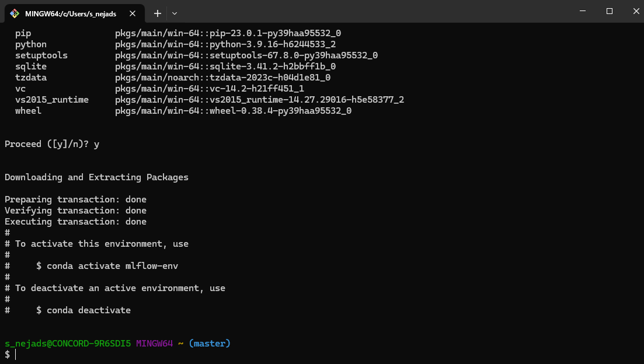
Task: Click Downloading and Extracting Packages text
Action: tap(96, 177)
